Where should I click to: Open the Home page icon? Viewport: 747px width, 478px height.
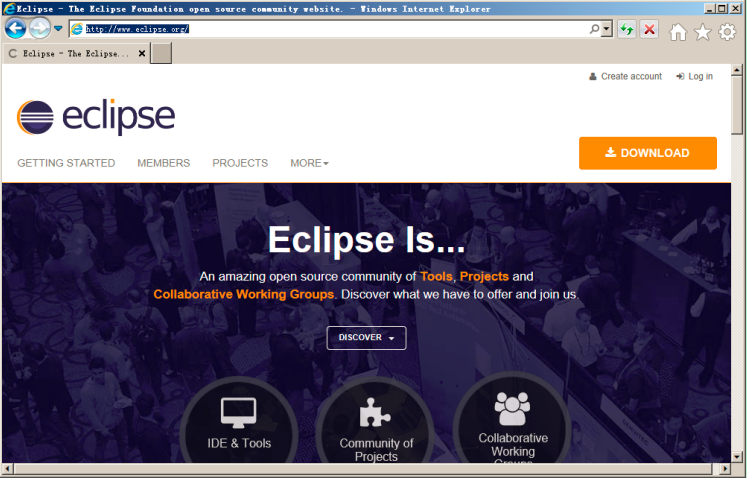coord(678,32)
